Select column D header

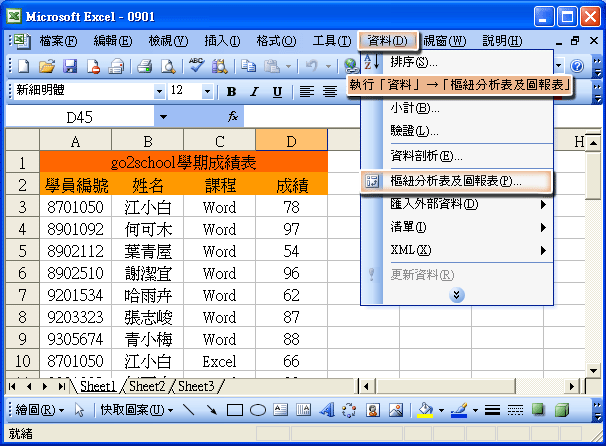point(291,141)
